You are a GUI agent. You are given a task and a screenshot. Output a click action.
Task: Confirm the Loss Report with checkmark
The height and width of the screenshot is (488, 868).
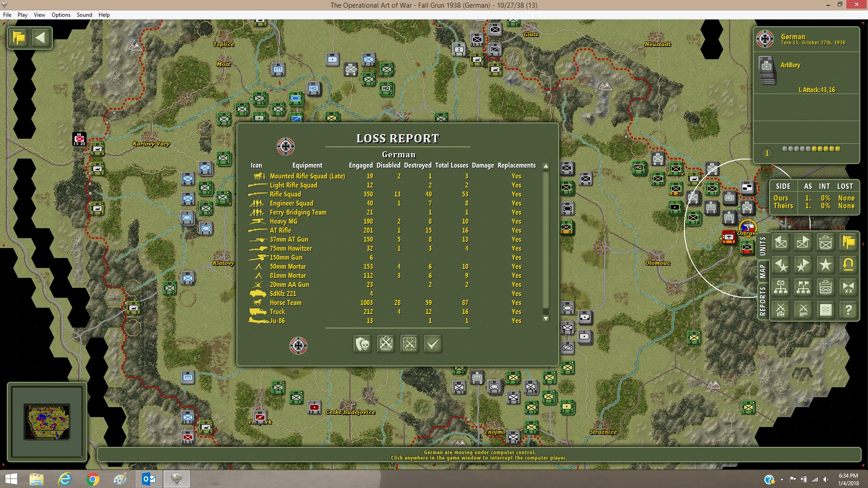(433, 344)
